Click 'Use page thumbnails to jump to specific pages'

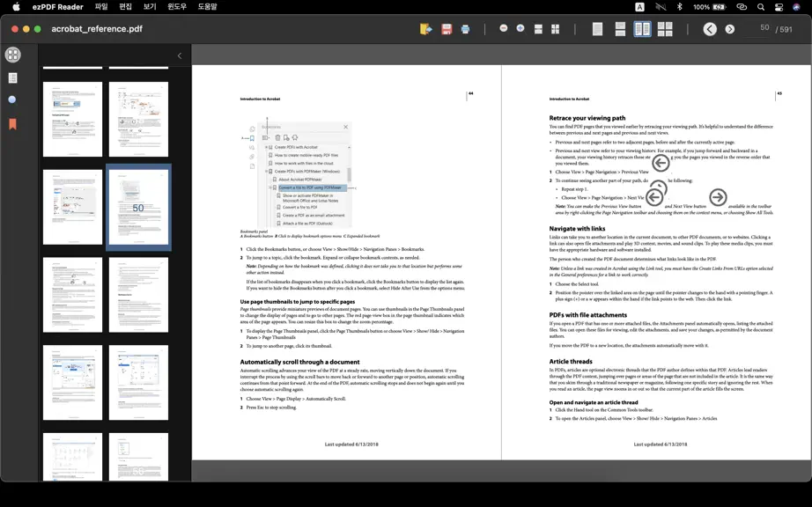298,301
